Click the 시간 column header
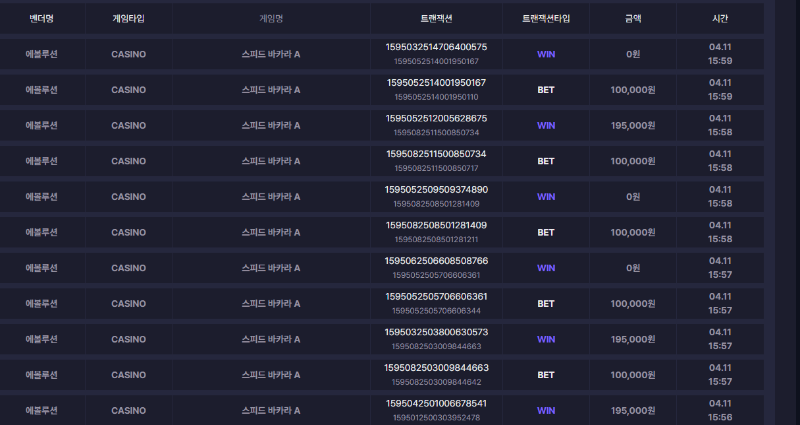The image size is (800, 425). tap(720, 18)
